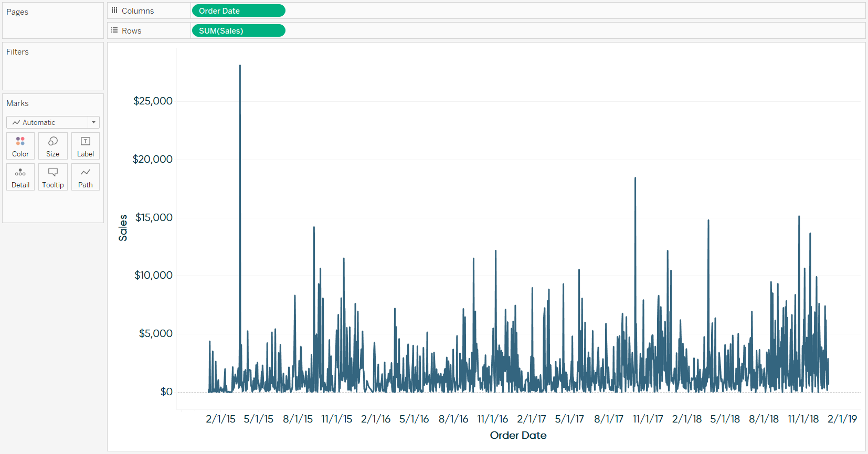Image resolution: width=868 pixels, height=454 pixels.
Task: Click the 8/1/18 date label
Action: pyautogui.click(x=764, y=419)
